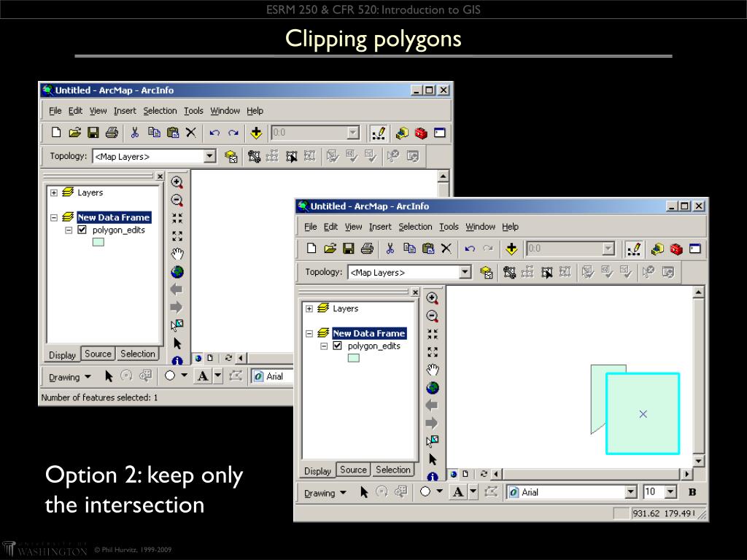Click the New Data Frame label in the back window
Screen dimensions: 747x560
pos(114,217)
